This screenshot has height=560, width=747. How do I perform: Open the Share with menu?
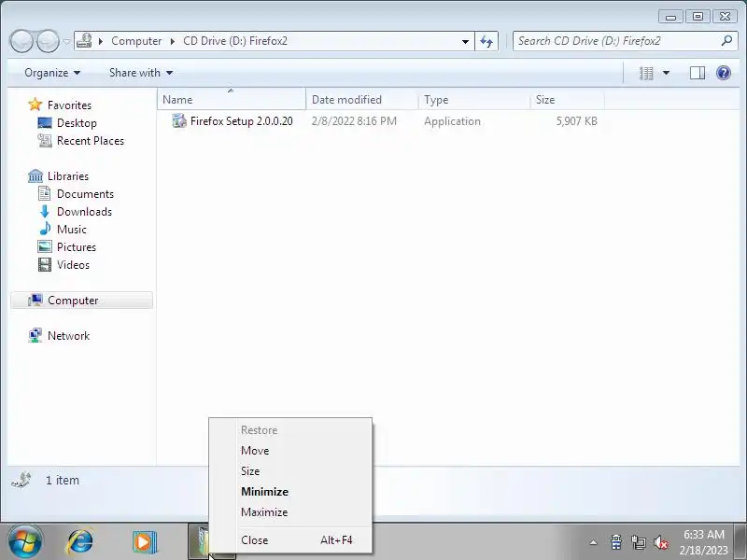click(141, 73)
